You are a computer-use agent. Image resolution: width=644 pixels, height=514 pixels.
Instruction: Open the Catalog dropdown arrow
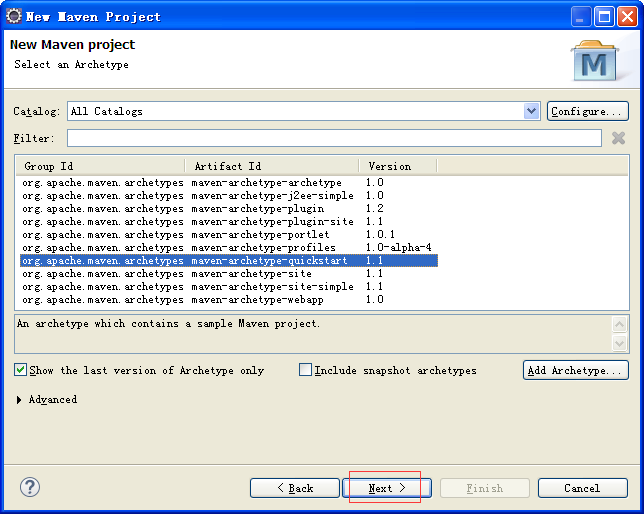point(531,111)
